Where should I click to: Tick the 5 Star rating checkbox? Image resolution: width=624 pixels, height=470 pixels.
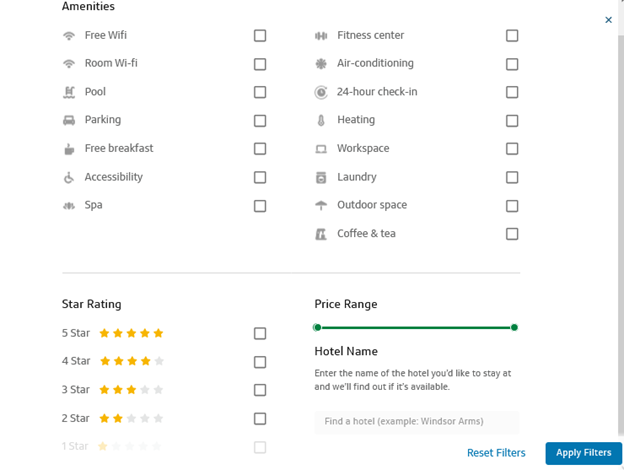click(x=260, y=333)
